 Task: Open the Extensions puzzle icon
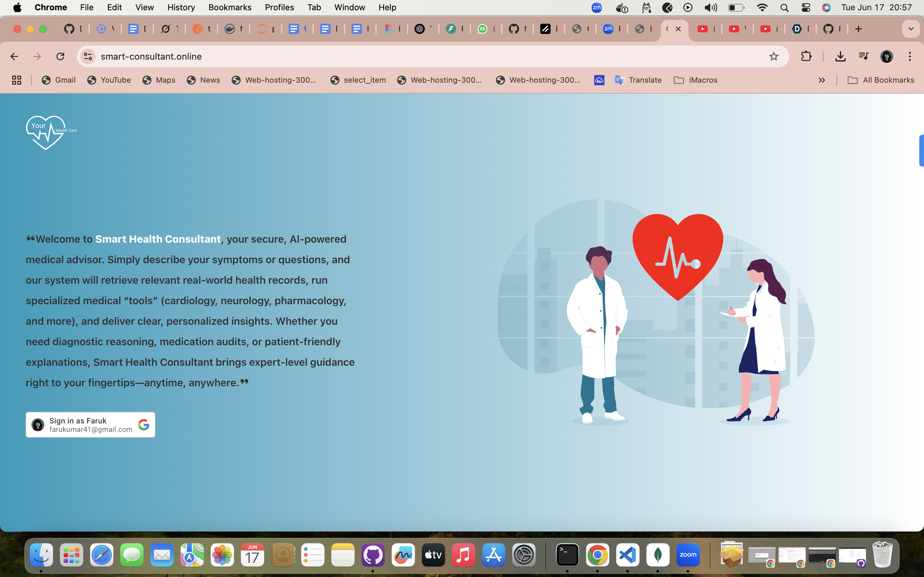(806, 56)
